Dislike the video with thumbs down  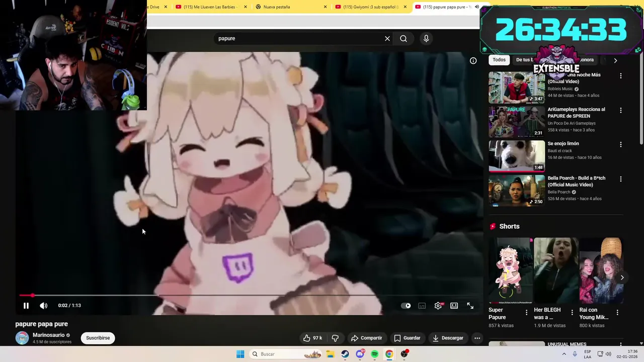tap(335, 338)
